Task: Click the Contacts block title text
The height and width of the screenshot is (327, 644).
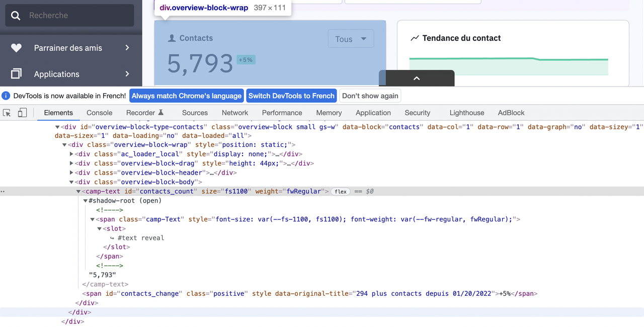Action: [196, 38]
